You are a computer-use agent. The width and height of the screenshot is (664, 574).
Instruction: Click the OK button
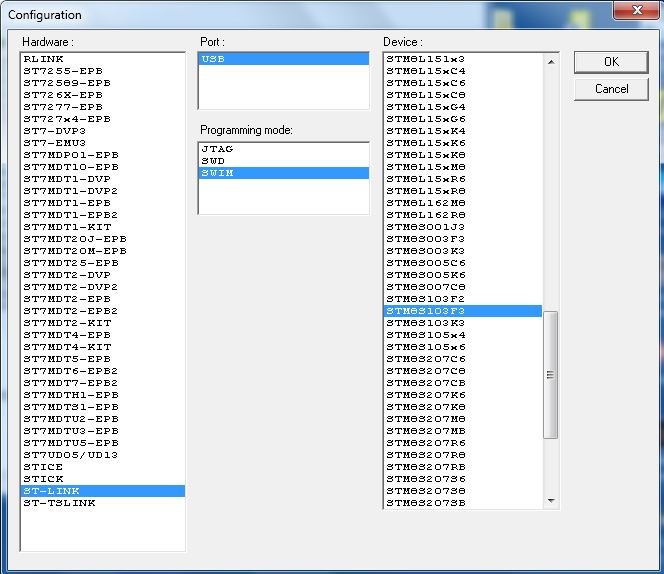(x=611, y=62)
